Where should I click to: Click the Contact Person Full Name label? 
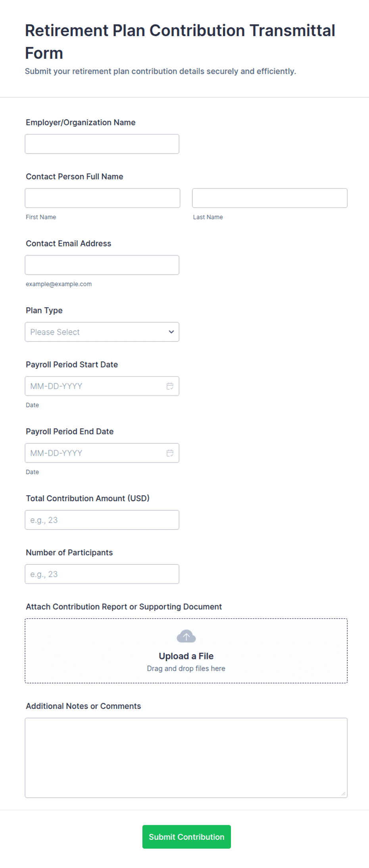pos(75,177)
